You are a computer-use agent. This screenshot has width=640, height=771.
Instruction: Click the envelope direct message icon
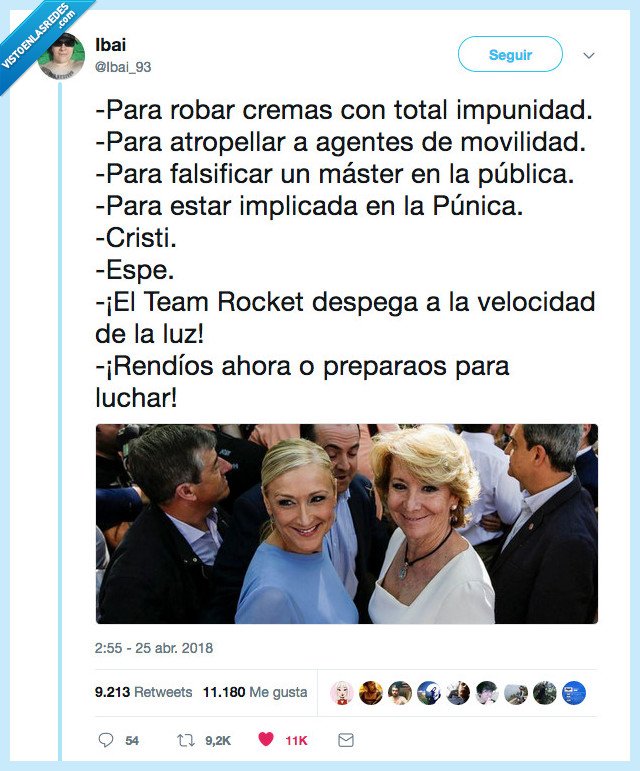(x=346, y=740)
